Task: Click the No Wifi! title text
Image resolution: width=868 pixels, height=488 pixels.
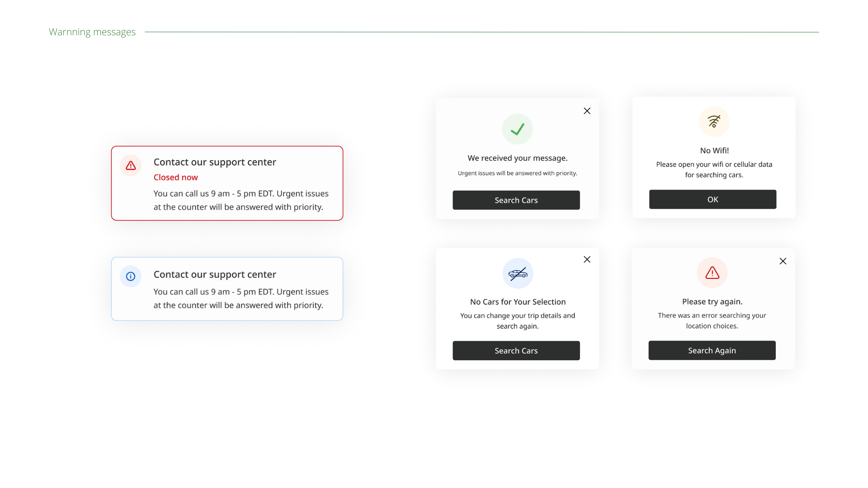Action: click(x=714, y=150)
